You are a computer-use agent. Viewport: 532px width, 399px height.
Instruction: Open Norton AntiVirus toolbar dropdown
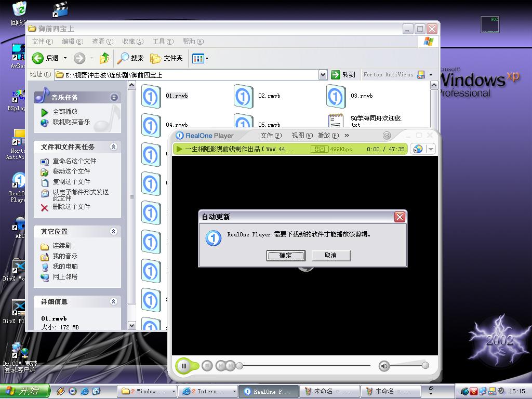[431, 75]
